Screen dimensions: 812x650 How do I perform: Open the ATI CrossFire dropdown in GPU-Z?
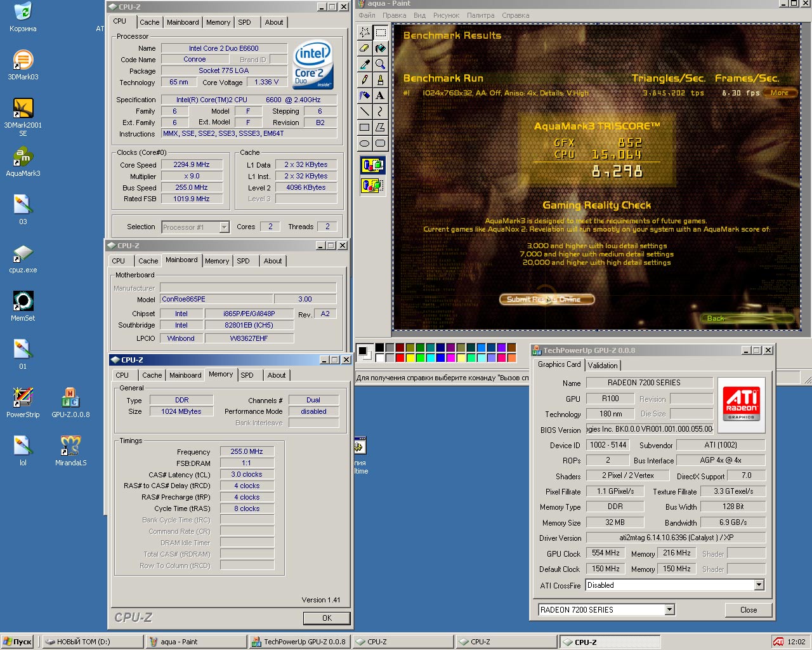[759, 585]
